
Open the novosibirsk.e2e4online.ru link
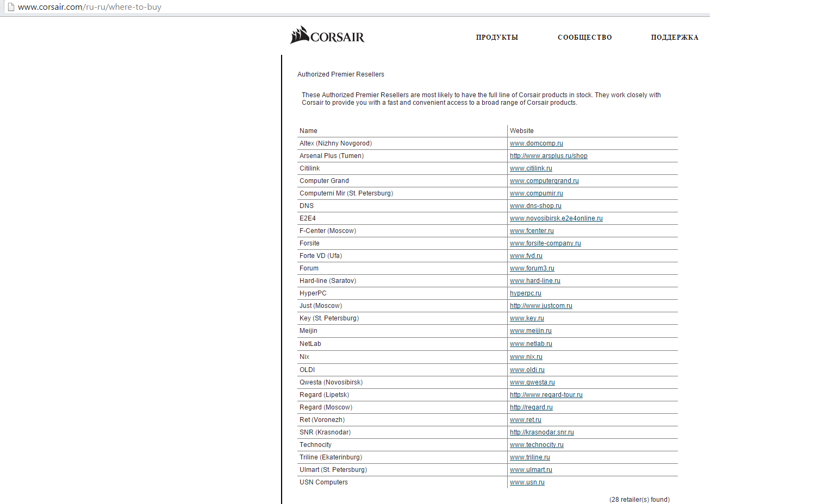(x=556, y=218)
